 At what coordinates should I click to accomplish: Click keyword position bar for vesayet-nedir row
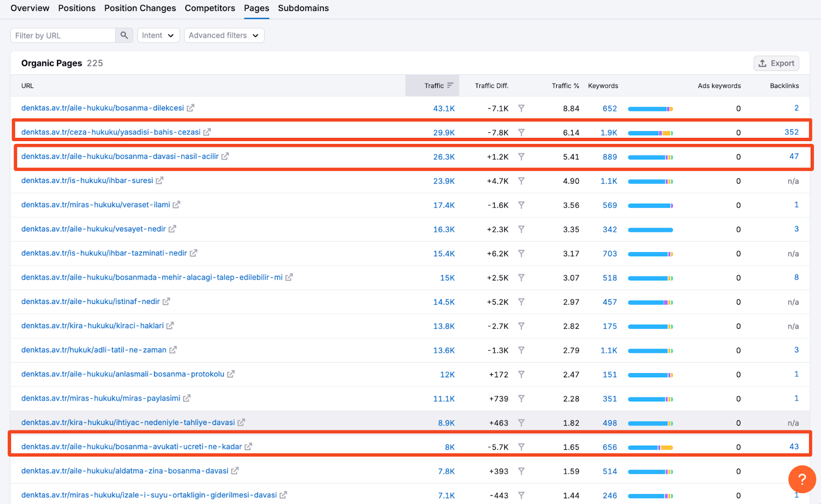coord(650,230)
